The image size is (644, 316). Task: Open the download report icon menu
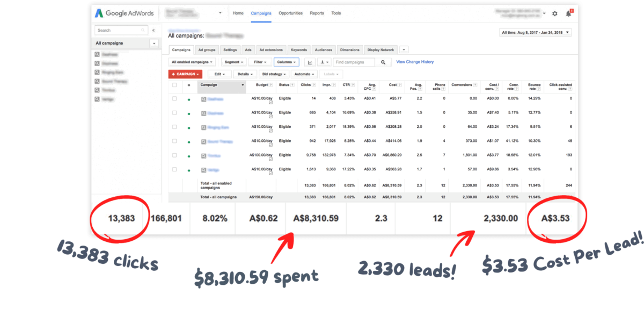click(324, 62)
